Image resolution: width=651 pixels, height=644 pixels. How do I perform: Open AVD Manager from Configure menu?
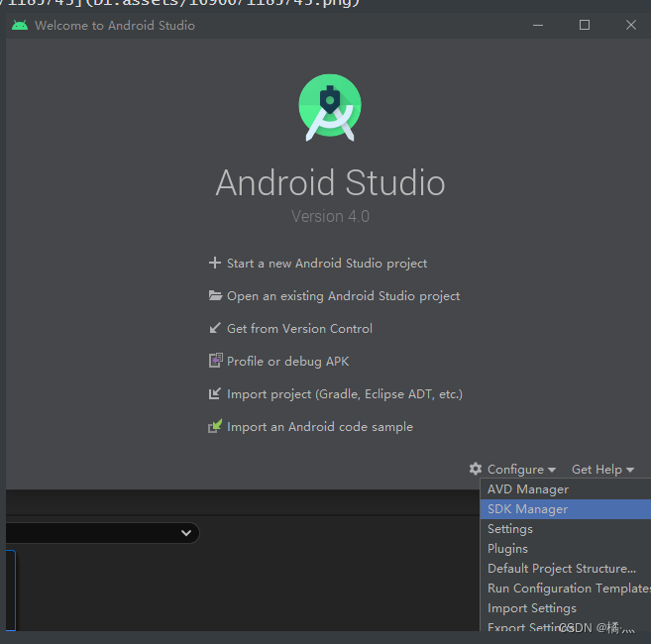pyautogui.click(x=566, y=489)
